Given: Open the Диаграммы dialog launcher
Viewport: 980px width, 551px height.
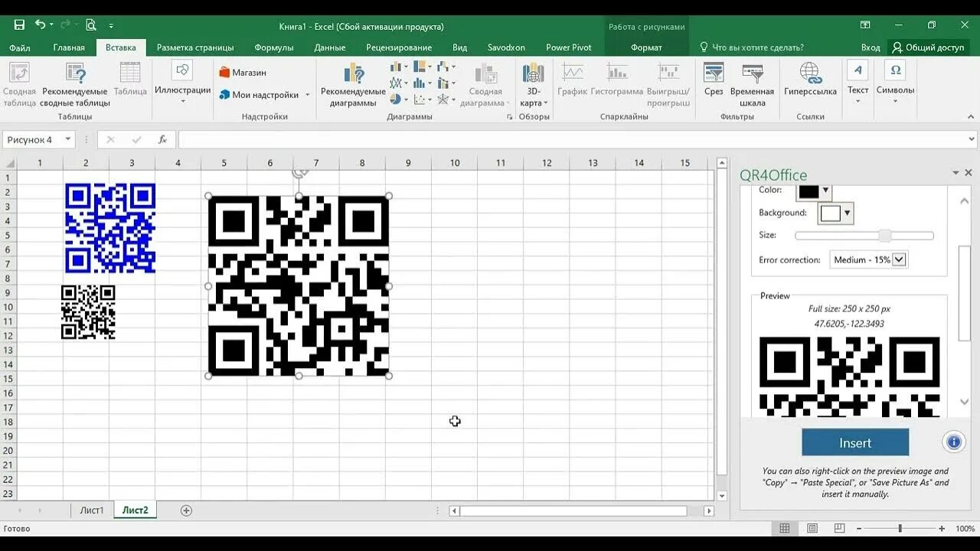Looking at the screenshot, I should 510,117.
